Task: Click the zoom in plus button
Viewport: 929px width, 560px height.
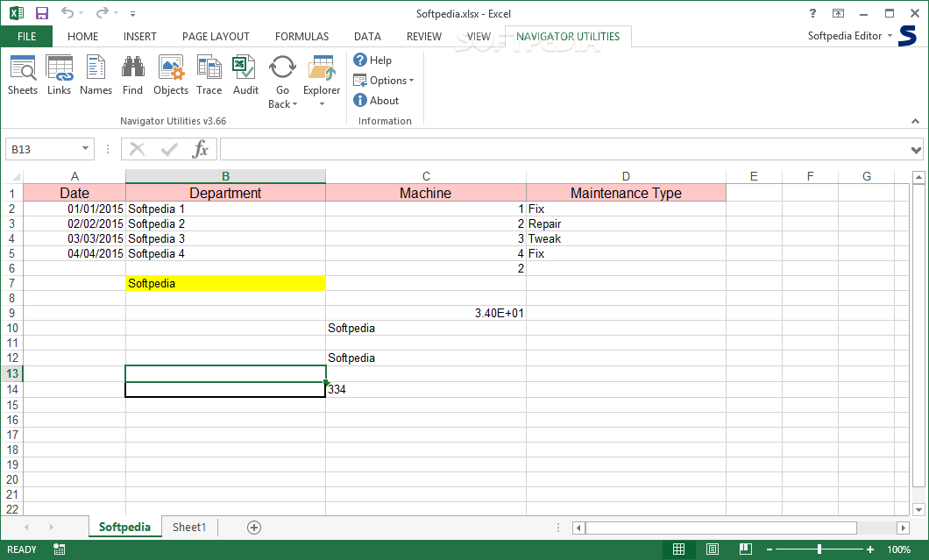Action: (869, 550)
